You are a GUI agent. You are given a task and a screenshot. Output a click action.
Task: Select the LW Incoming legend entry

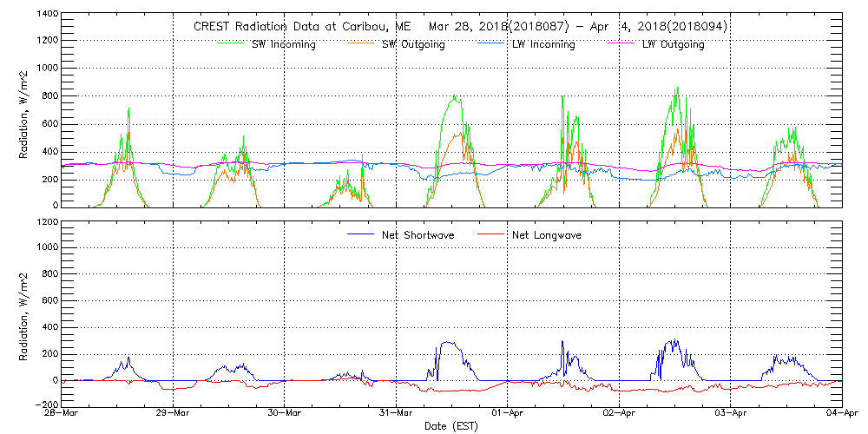point(542,44)
